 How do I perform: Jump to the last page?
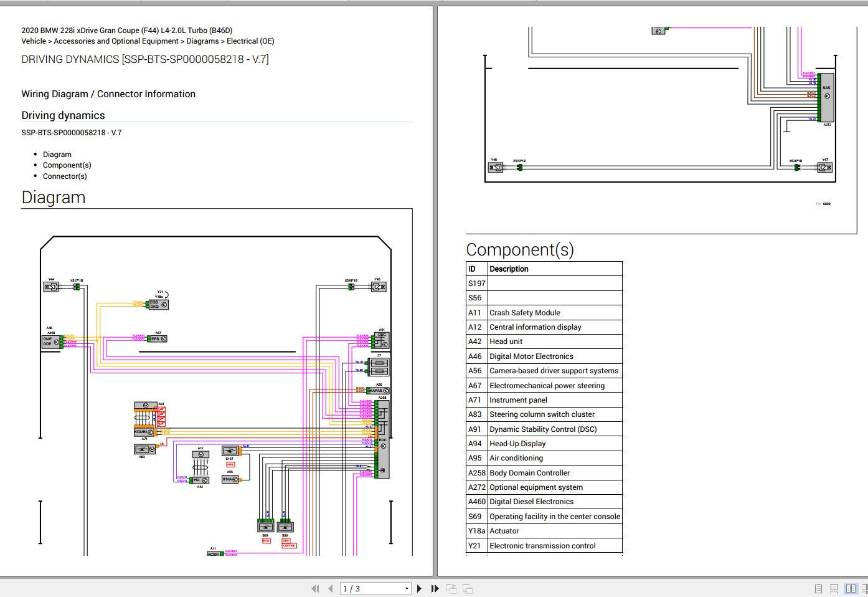click(x=435, y=588)
